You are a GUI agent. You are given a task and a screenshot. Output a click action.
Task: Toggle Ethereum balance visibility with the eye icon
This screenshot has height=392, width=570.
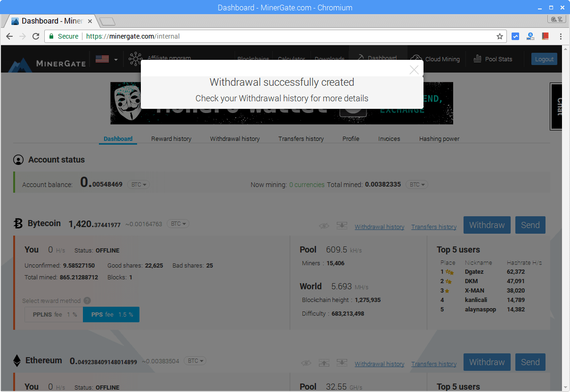(306, 363)
